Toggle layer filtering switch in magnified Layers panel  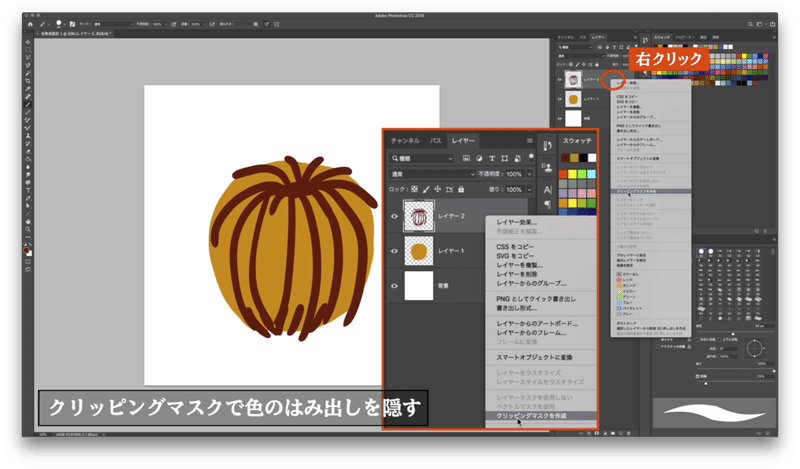pyautogui.click(x=531, y=158)
